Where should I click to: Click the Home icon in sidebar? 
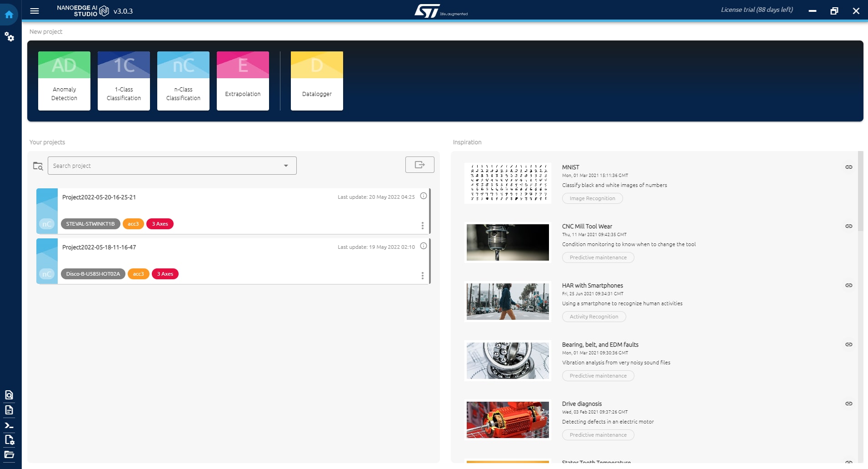9,15
